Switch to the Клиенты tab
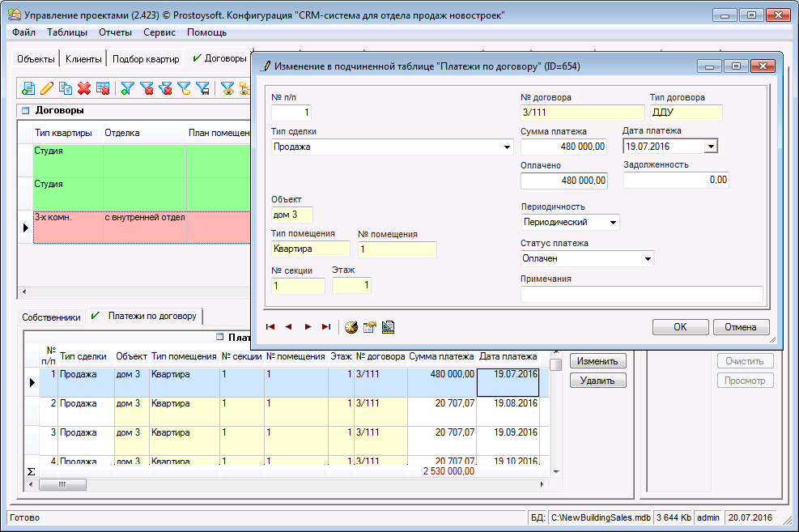This screenshot has width=799, height=532. coord(83,59)
